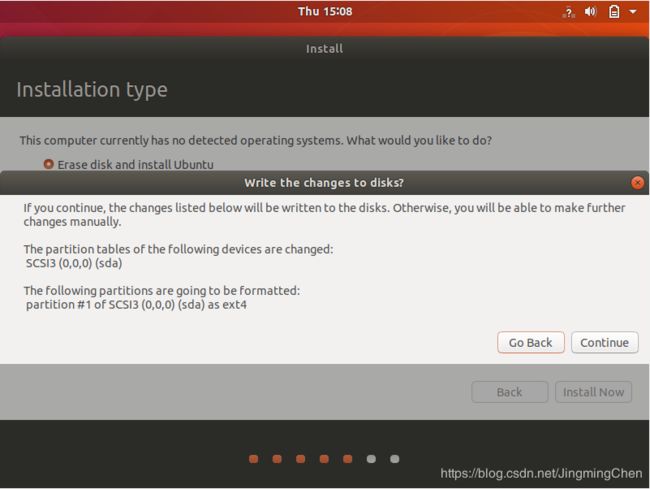650x489 pixels.
Task: Confirm writing changes with Continue
Action: [604, 343]
